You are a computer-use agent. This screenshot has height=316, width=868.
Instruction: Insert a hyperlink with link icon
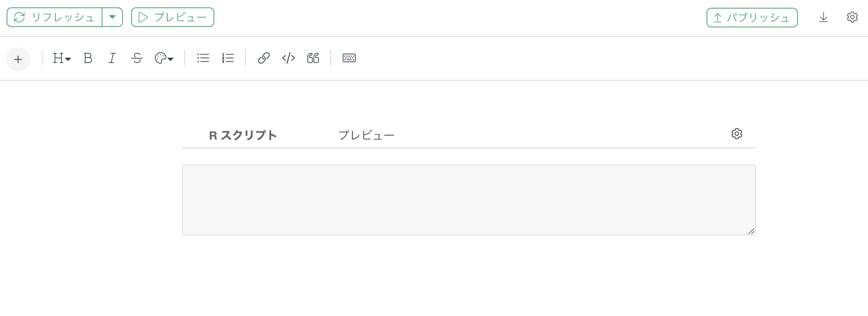click(x=264, y=58)
